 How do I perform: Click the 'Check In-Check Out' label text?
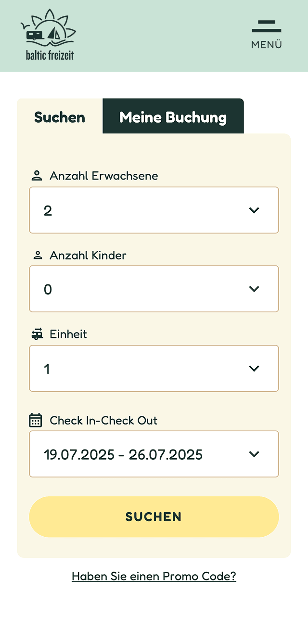[103, 420]
